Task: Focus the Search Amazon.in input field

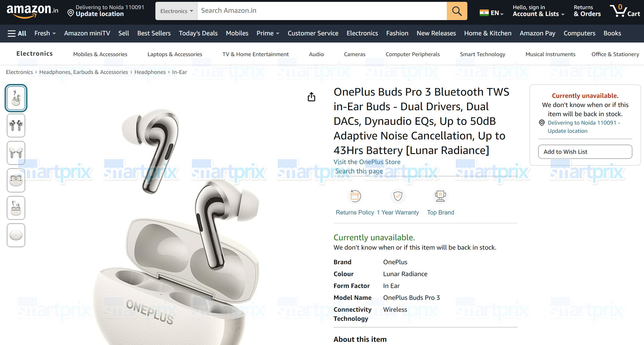Action: click(322, 11)
